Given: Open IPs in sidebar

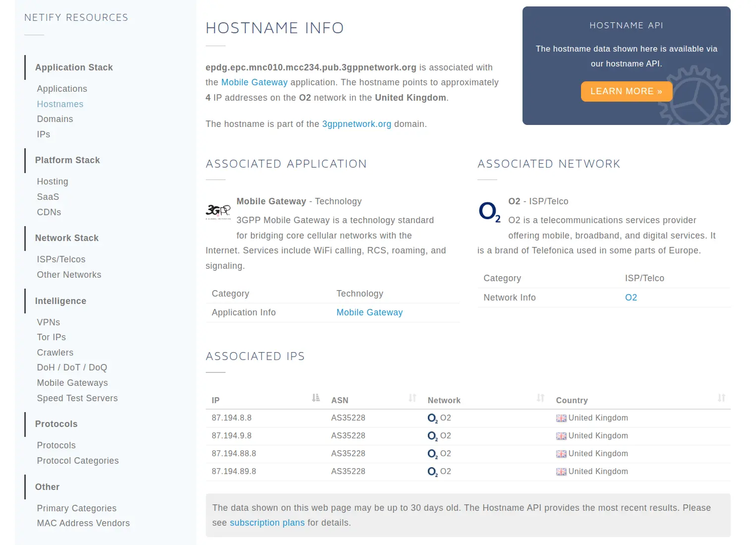Looking at the screenshot, I should (x=44, y=134).
